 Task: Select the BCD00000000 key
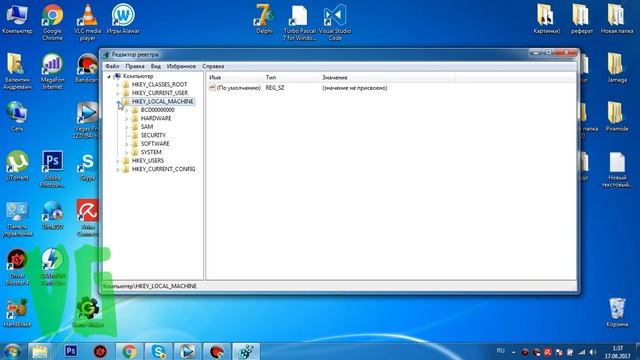(x=158, y=110)
